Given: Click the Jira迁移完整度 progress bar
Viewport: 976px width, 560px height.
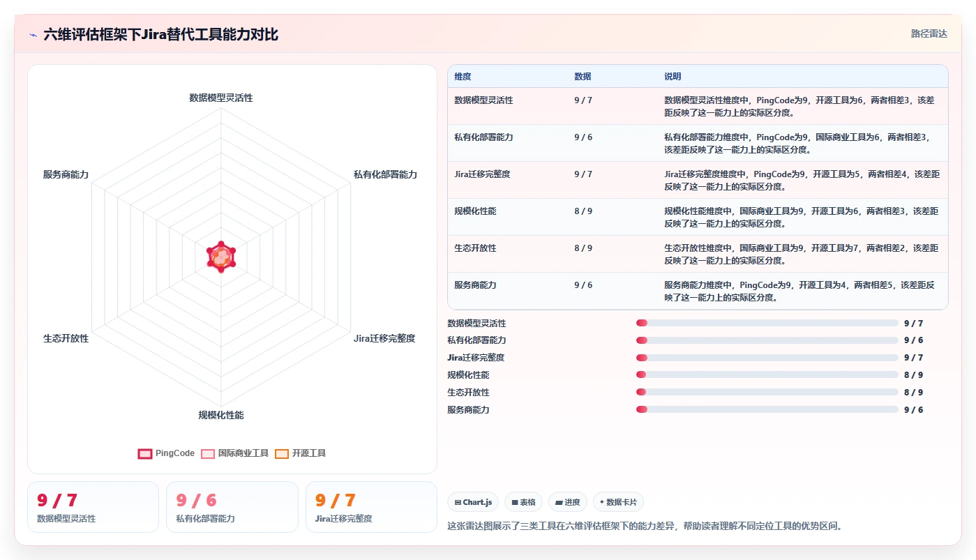Looking at the screenshot, I should click(x=767, y=358).
